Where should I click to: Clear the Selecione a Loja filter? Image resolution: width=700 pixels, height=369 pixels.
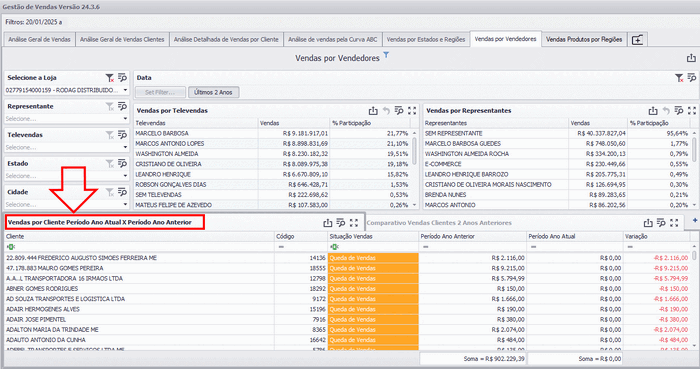pos(109,78)
